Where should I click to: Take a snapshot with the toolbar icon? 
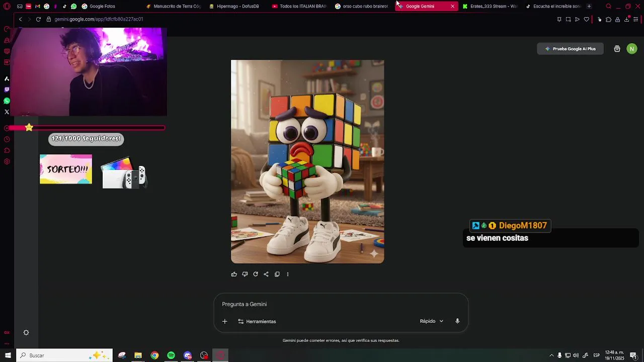point(568,19)
